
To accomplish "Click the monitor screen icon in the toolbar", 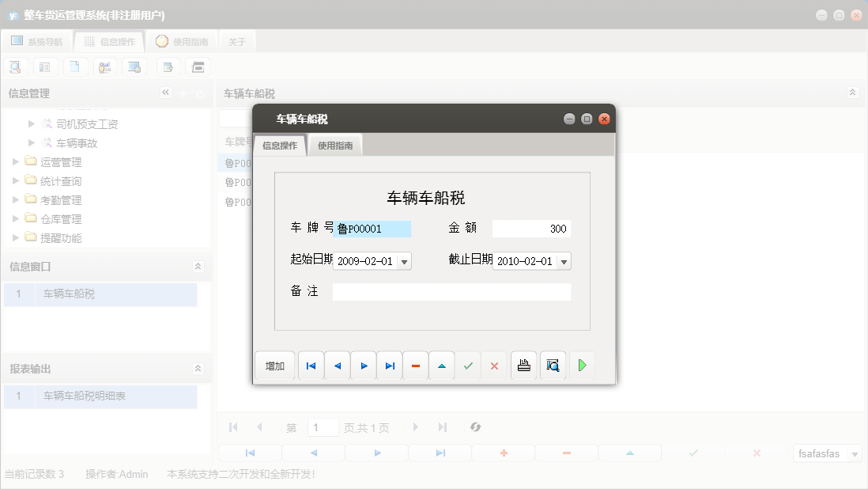I will click(x=134, y=66).
